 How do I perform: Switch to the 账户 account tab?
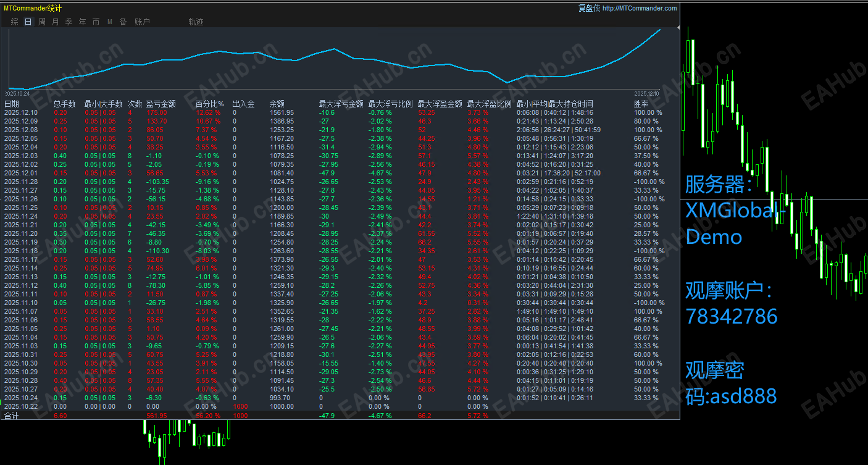(142, 22)
